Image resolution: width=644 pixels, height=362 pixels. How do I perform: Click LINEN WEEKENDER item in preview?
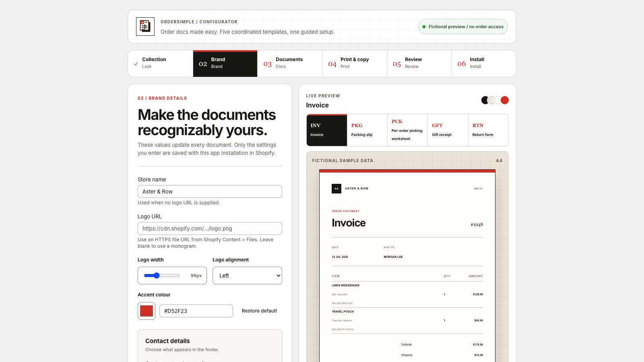coord(345,286)
